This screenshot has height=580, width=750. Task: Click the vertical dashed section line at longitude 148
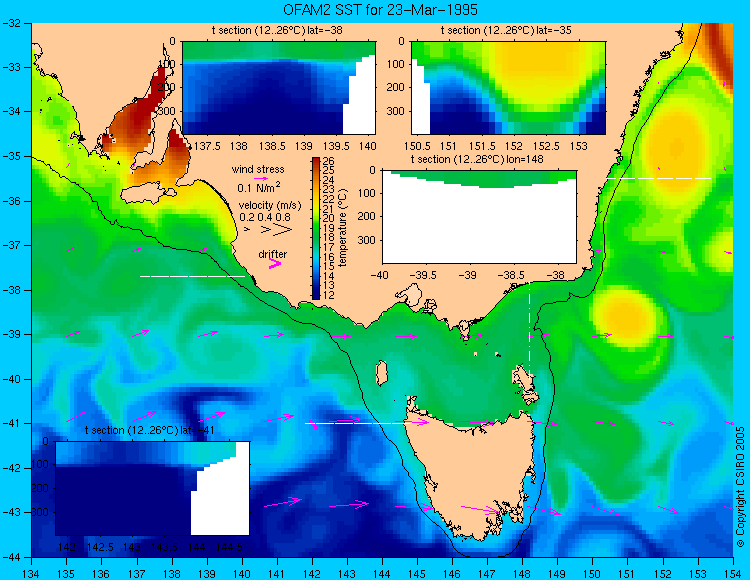pyautogui.click(x=529, y=330)
